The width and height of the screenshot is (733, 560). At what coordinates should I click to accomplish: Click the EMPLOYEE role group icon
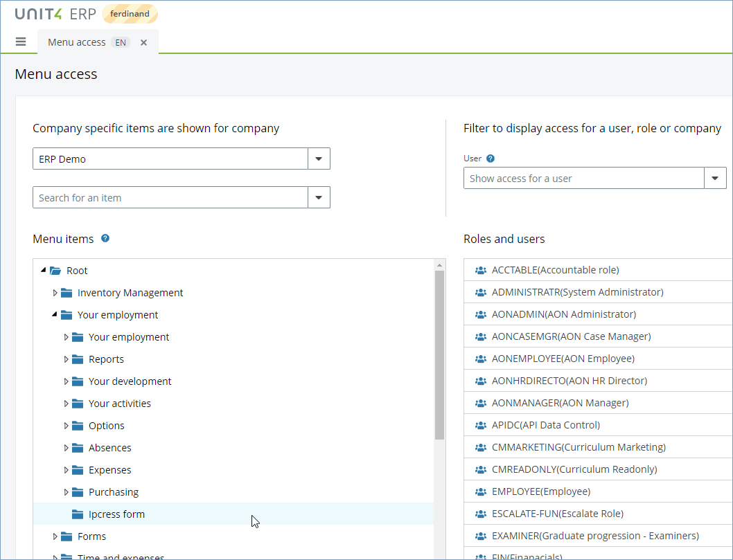coord(481,491)
